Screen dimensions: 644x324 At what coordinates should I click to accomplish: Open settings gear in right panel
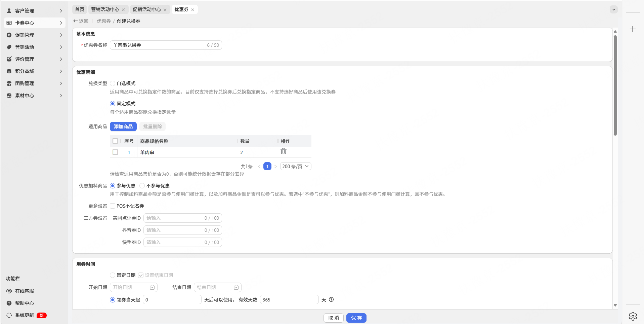click(633, 316)
